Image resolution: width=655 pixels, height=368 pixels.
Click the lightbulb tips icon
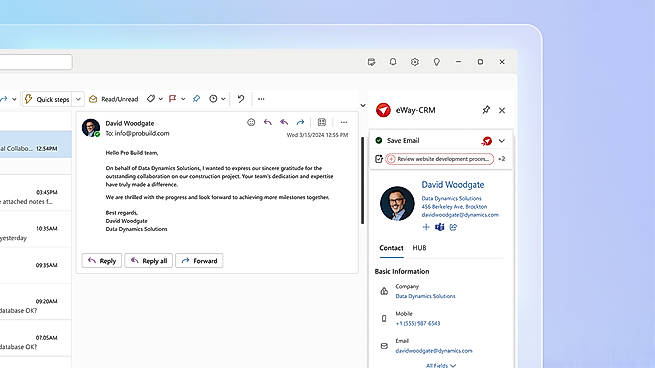(437, 62)
